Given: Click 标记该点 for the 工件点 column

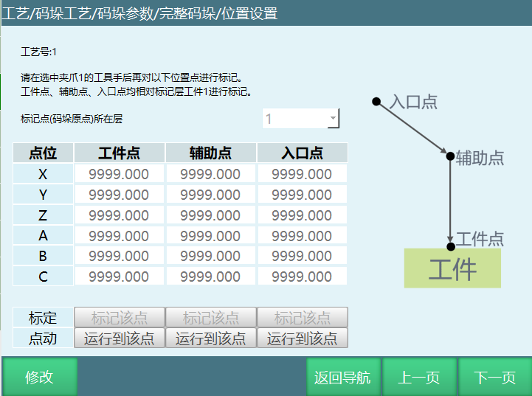Looking at the screenshot, I should (x=119, y=318).
